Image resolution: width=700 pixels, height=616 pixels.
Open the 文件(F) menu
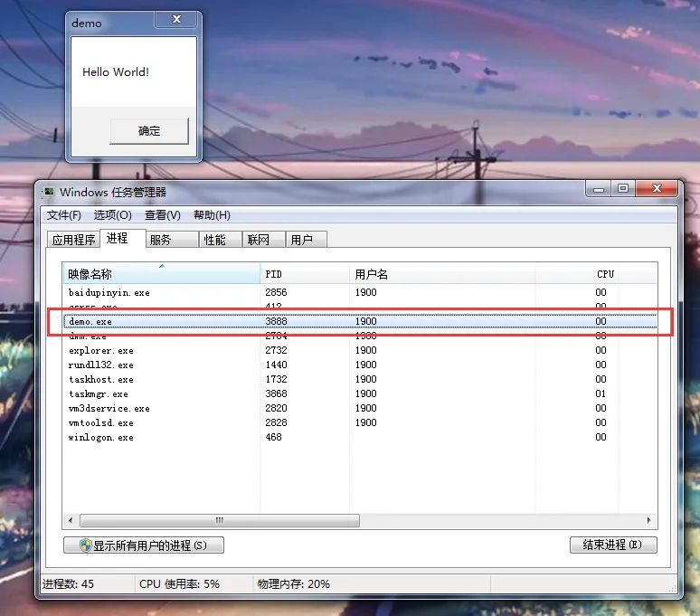pos(64,215)
